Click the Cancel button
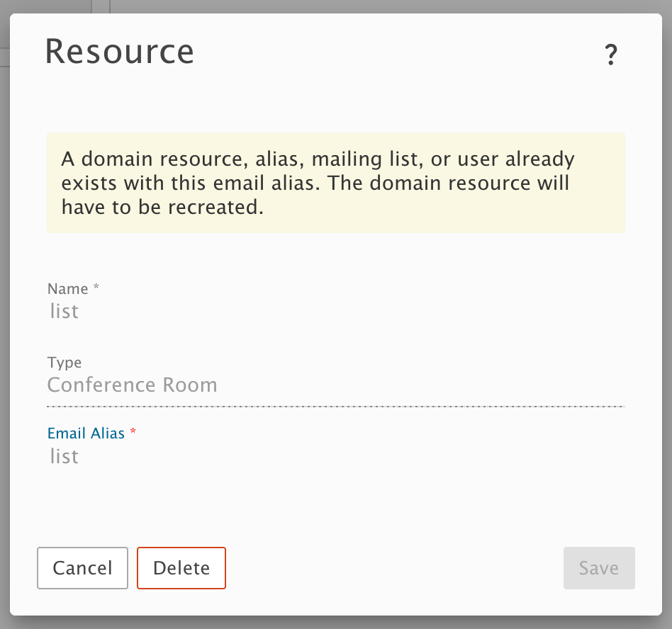This screenshot has height=629, width=672. tap(82, 568)
